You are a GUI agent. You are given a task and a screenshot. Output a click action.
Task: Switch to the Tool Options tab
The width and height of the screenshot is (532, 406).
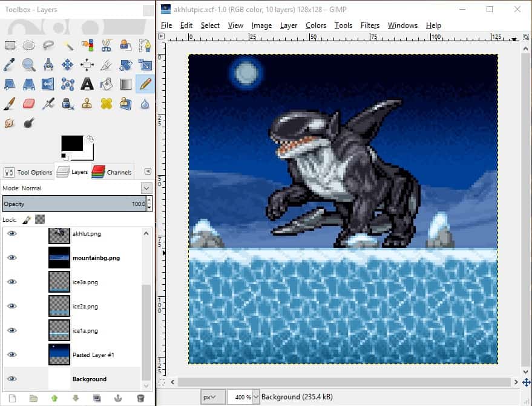click(28, 172)
